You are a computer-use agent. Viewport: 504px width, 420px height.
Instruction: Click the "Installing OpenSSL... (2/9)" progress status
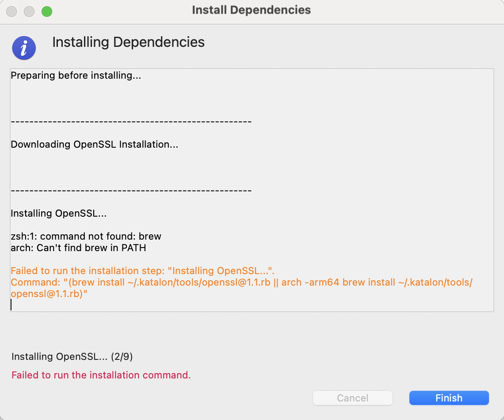click(72, 357)
